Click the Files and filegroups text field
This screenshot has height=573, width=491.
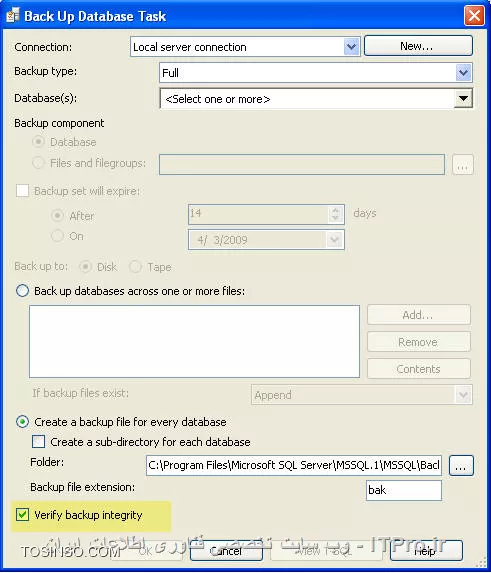coord(302,165)
